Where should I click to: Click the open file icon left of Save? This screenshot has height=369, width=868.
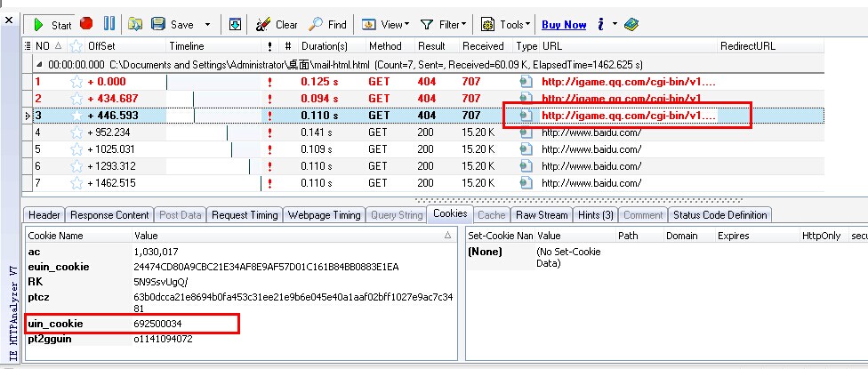(135, 25)
